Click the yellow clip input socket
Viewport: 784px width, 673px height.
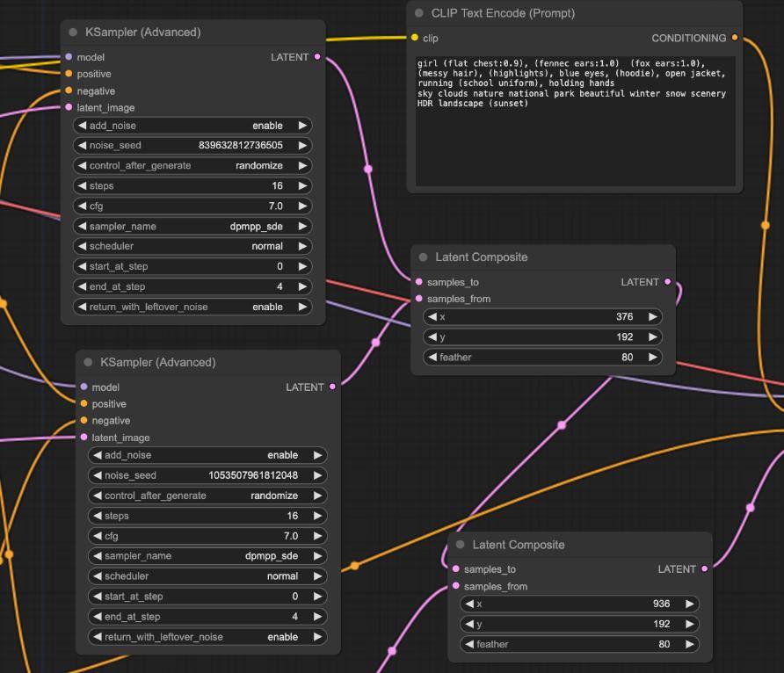(415, 38)
